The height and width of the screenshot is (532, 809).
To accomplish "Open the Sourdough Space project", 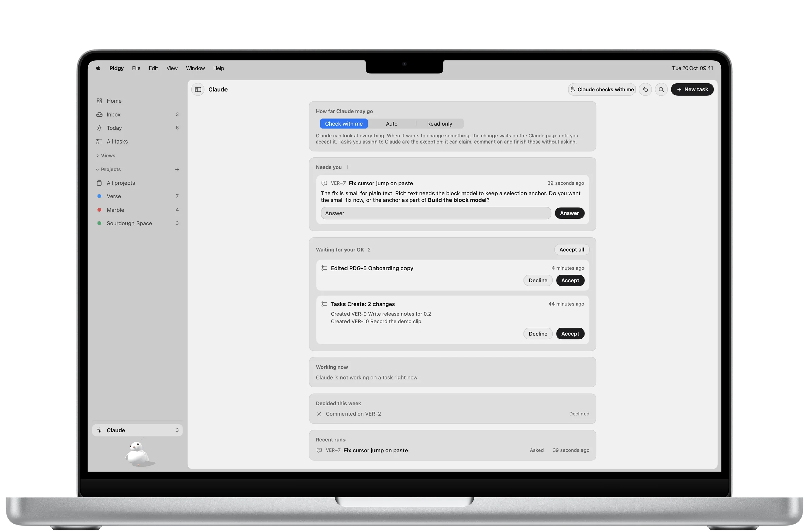I will [x=137, y=223].
